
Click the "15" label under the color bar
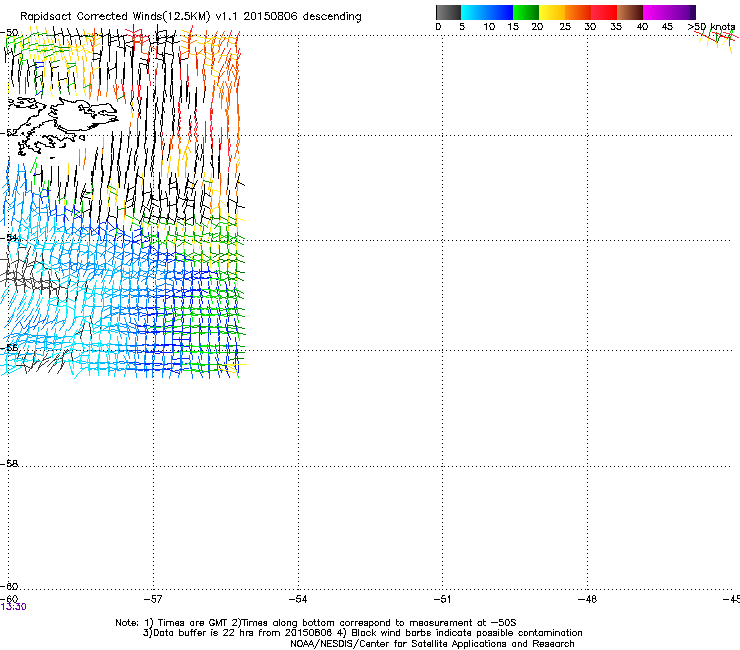pyautogui.click(x=513, y=27)
